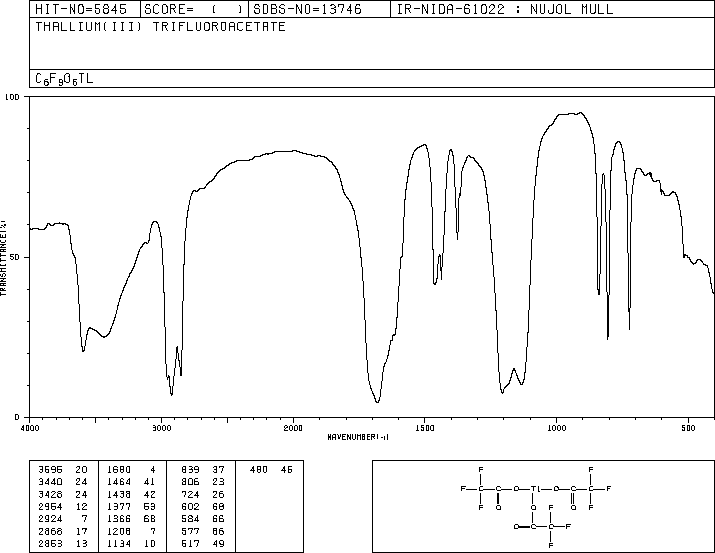Click the 1000 label on wavenumber axis
The image size is (715, 553).
pyautogui.click(x=556, y=428)
